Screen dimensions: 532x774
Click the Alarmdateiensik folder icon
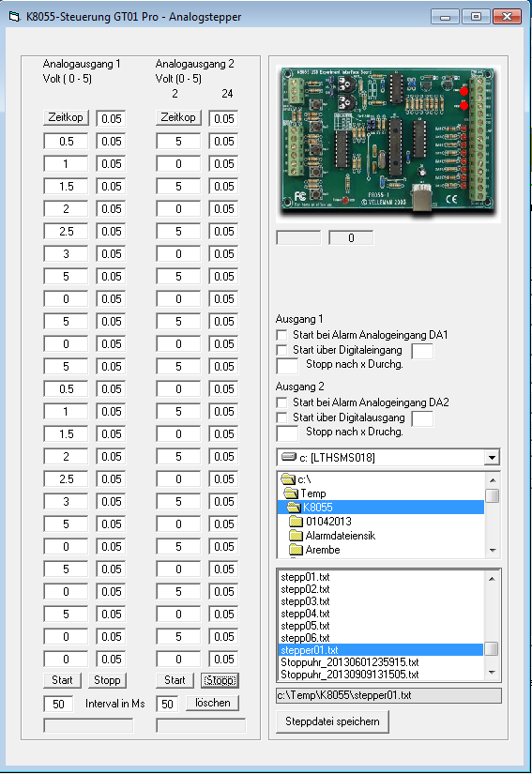pos(296,536)
